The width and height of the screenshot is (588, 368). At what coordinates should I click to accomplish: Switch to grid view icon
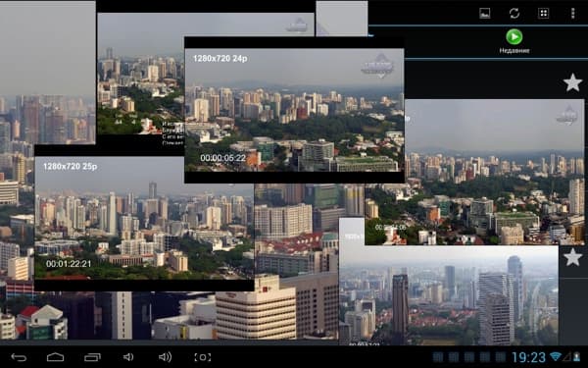(x=543, y=13)
